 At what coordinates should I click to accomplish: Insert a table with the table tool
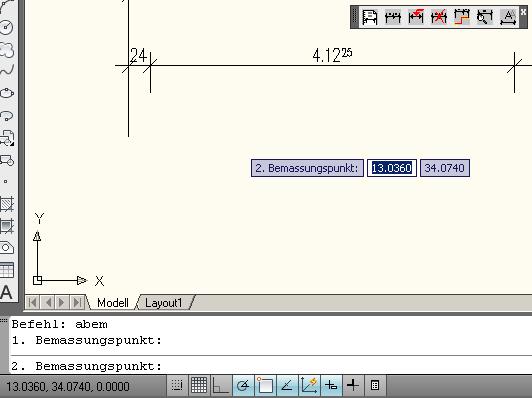coord(7,270)
